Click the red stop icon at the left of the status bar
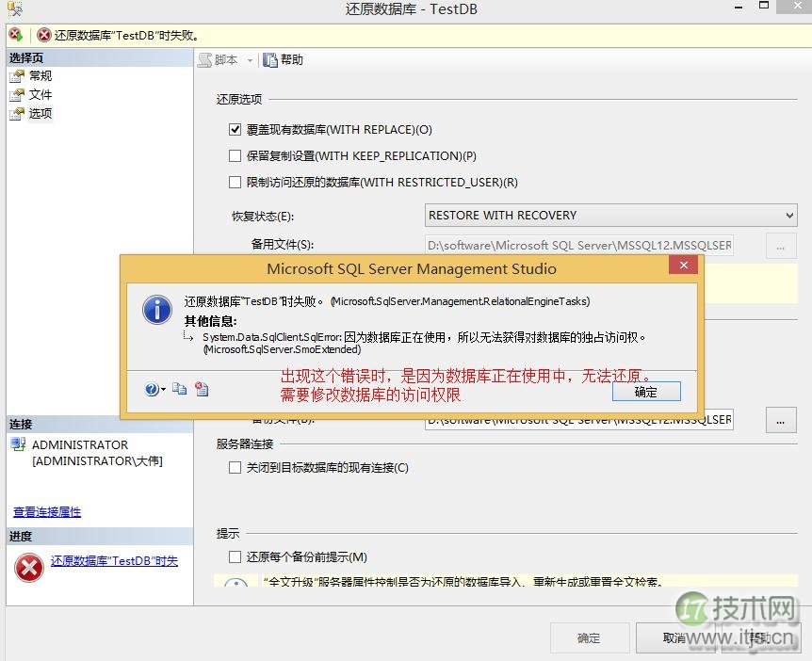This screenshot has height=661, width=812. (x=15, y=35)
